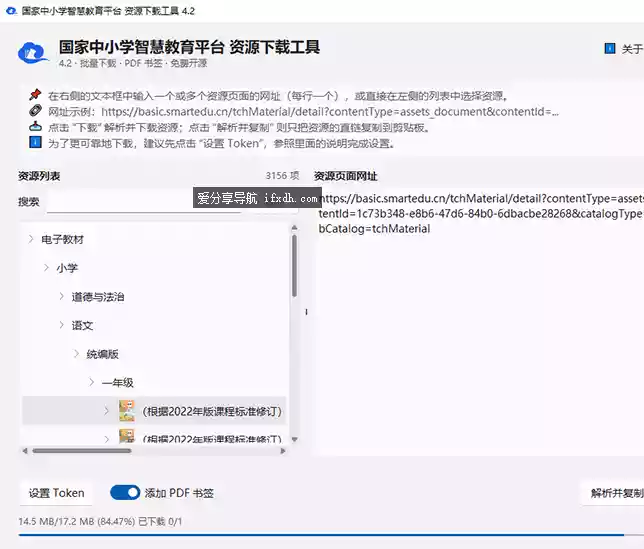Expand the 道德与法治 chevron

point(61,296)
